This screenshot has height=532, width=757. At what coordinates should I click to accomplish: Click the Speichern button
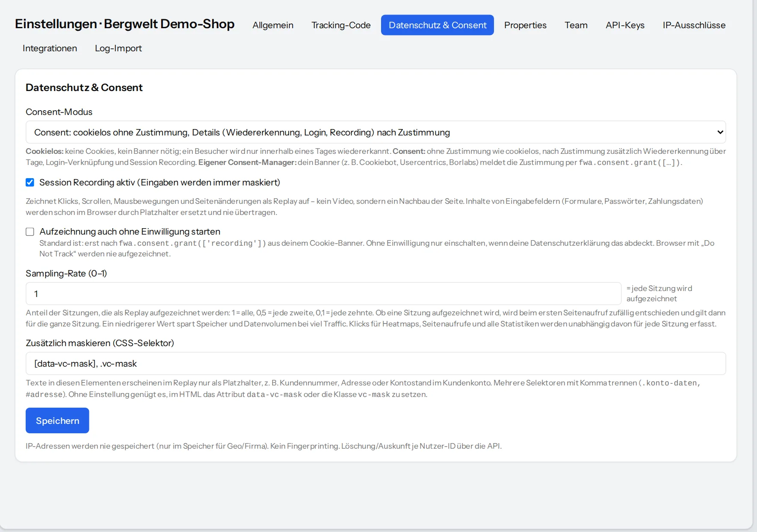57,420
